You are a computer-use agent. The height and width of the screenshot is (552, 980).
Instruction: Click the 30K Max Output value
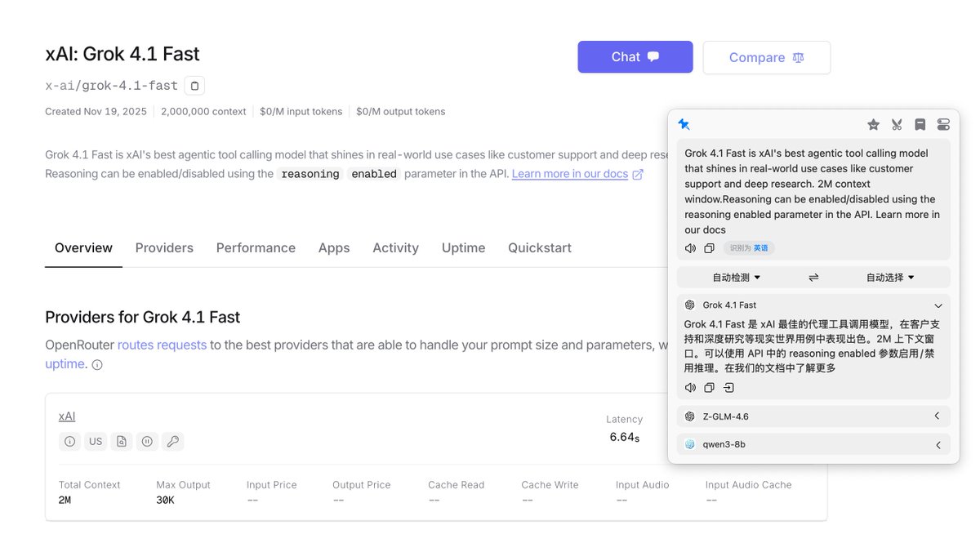point(166,500)
